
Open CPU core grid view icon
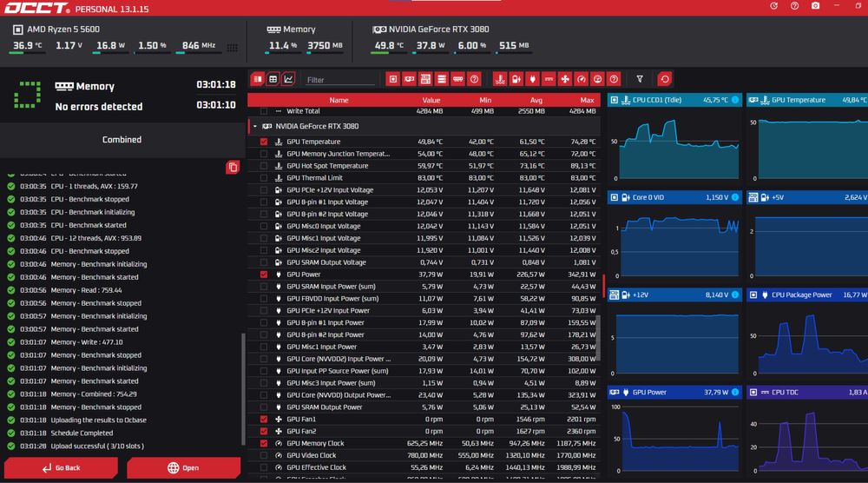pos(233,48)
